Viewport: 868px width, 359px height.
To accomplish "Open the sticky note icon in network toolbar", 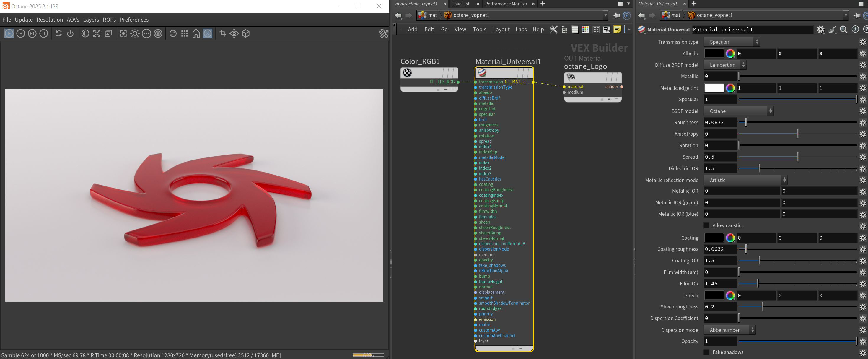I will coord(617,29).
